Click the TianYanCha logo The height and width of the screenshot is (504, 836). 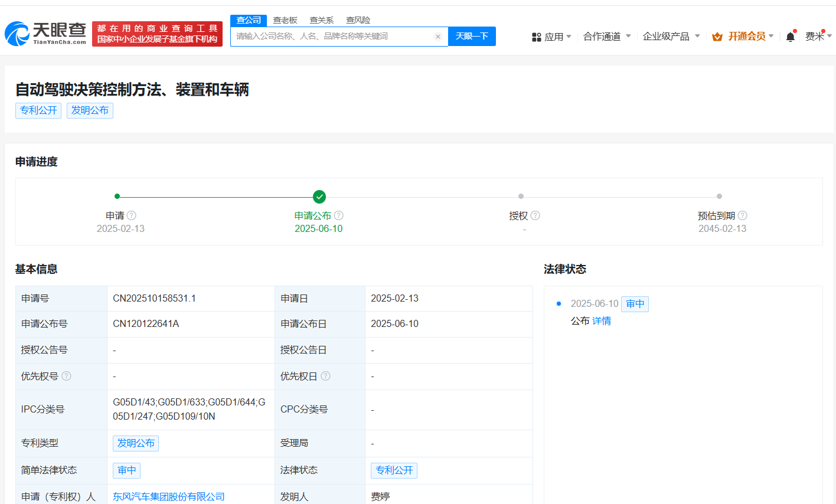45,34
